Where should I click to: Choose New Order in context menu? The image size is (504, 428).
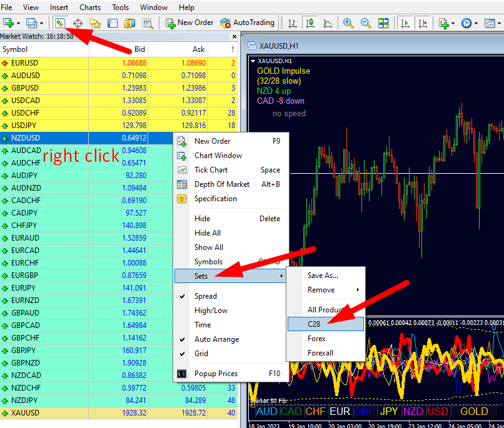[x=231, y=141]
